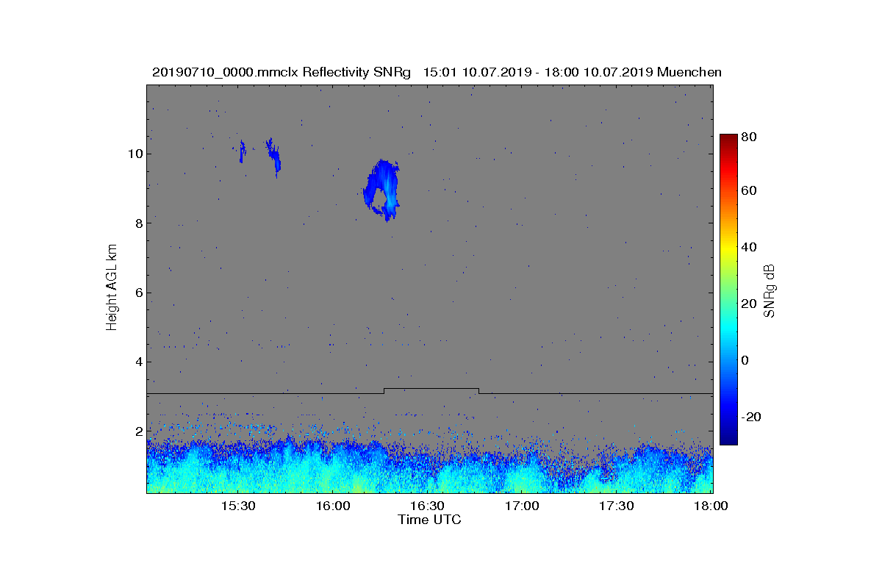Click the 15:30 time tick label
Viewport: 882px width, 588px height.
pyautogui.click(x=237, y=506)
